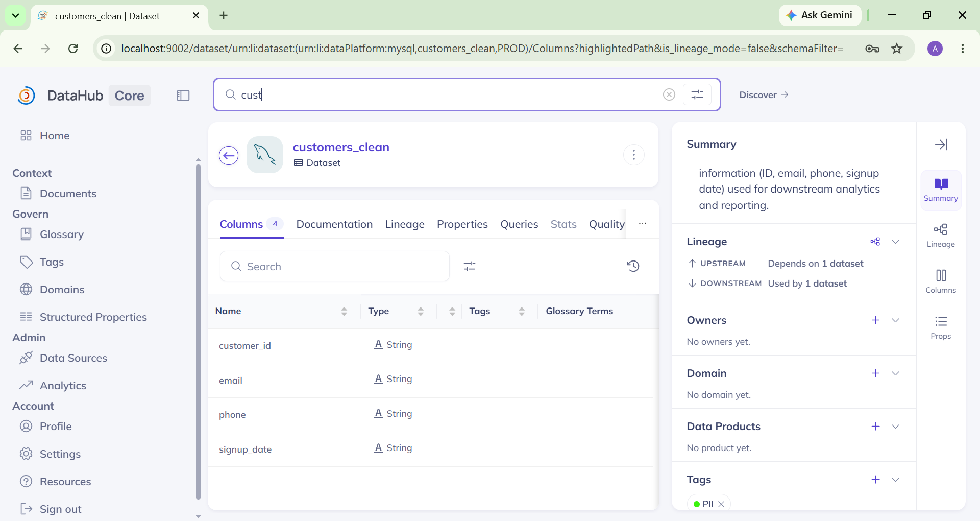Expand the Lineage section chevron
Viewport: 980px width, 521px height.
tap(895, 242)
